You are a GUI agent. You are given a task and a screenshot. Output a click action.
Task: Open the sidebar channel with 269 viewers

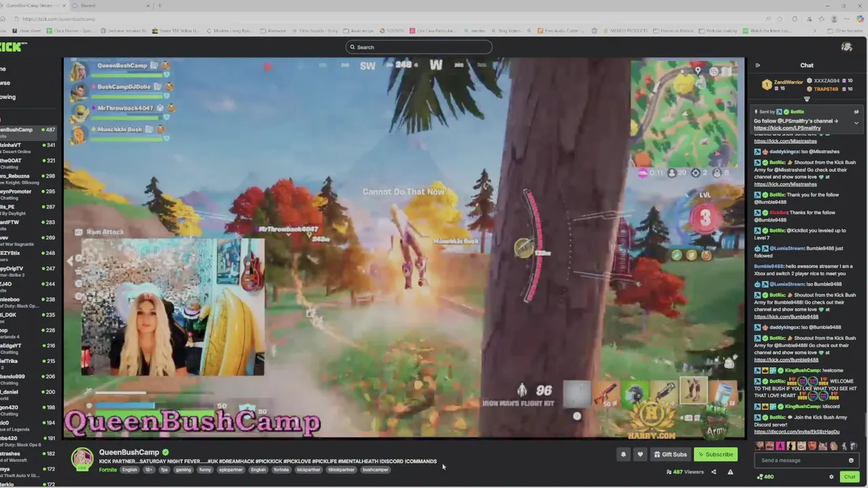click(x=28, y=240)
